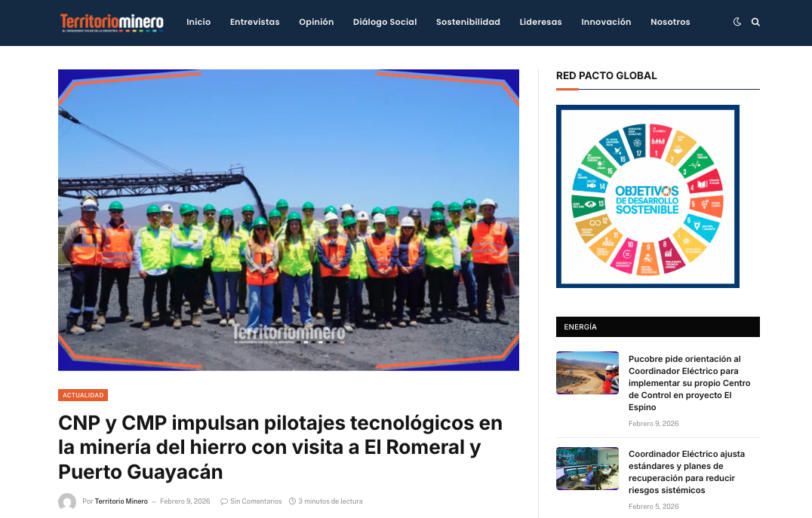Navigate to Diálogo Social
Image resolution: width=812 pixels, height=518 pixels.
[x=385, y=22]
